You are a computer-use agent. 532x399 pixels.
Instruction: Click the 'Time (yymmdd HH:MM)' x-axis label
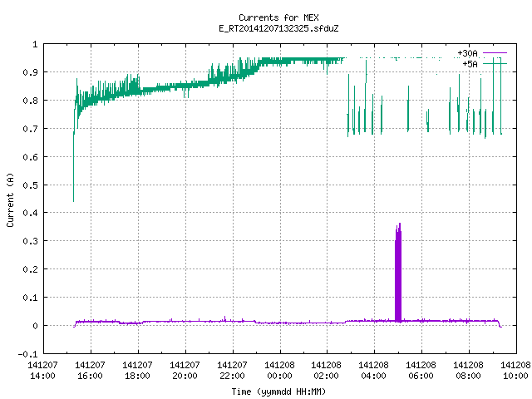pyautogui.click(x=278, y=392)
